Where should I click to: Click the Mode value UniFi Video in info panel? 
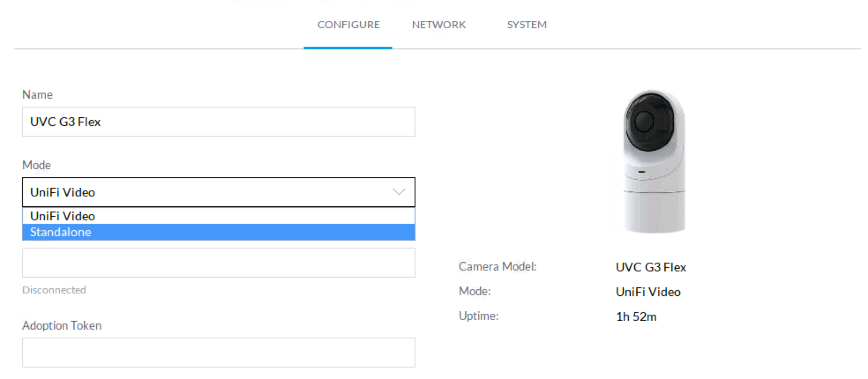[x=648, y=292]
